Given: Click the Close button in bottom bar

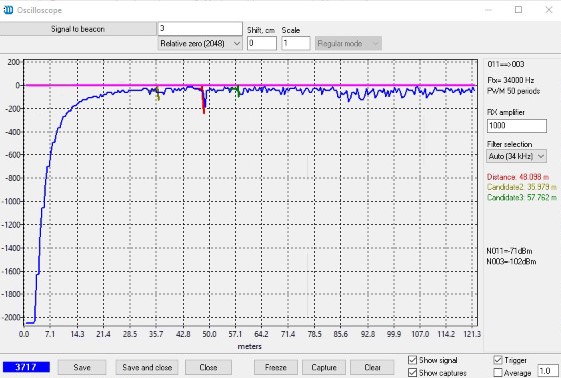Looking at the screenshot, I should 208,367.
